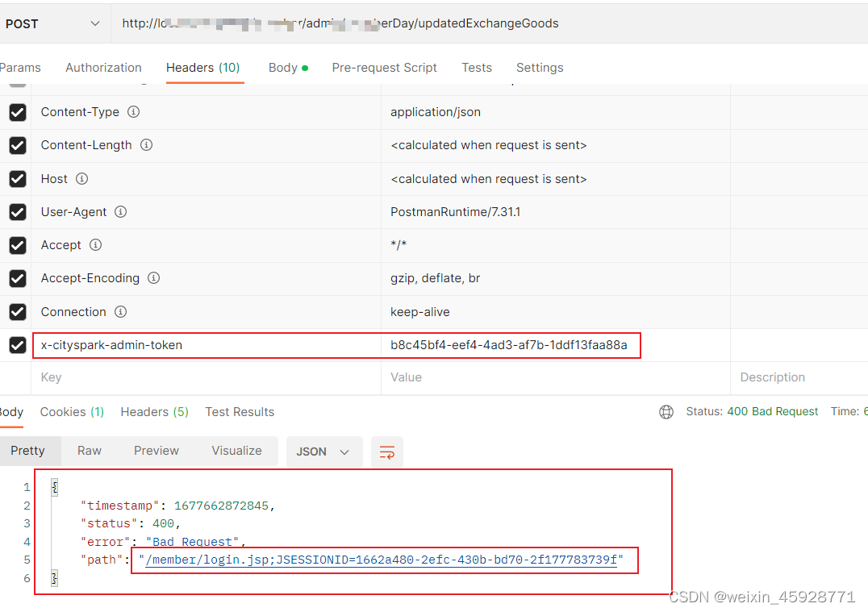Click info icon beside User-Agent header

click(120, 211)
